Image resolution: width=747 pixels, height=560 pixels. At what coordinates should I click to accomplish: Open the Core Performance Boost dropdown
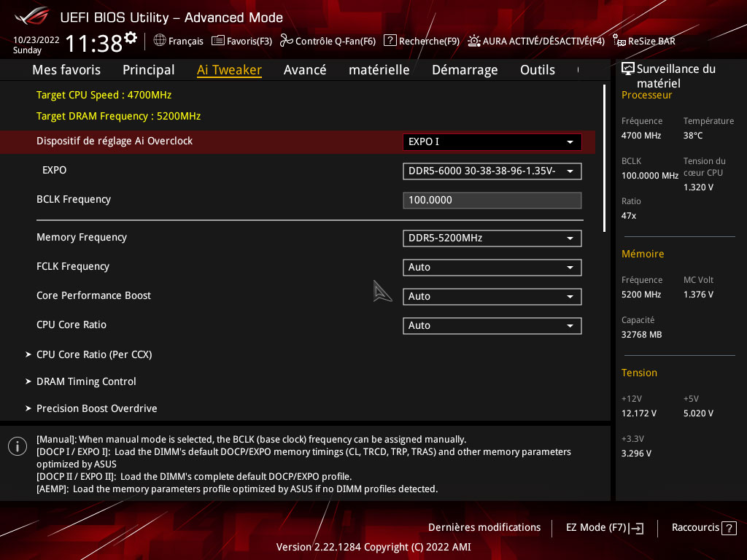click(x=492, y=297)
